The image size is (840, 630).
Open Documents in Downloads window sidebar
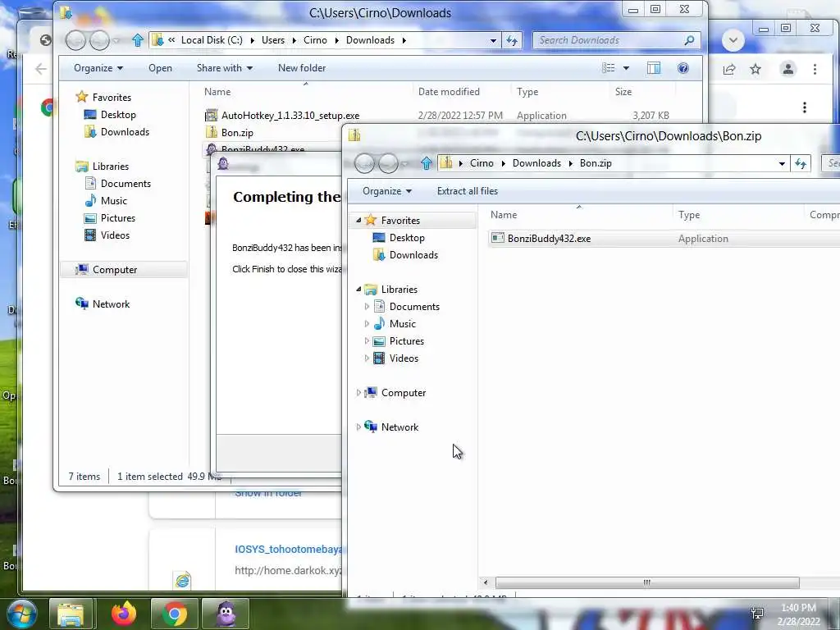126,183
